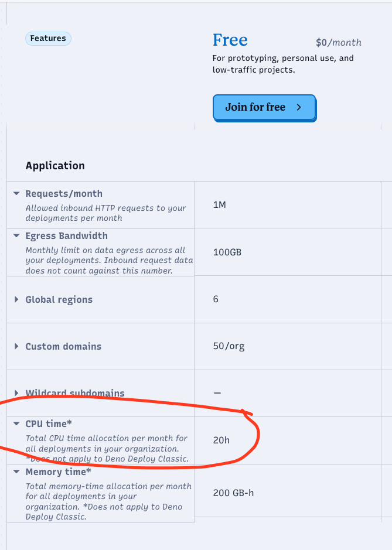Collapse the Egress Bandwidth details

[15, 236]
